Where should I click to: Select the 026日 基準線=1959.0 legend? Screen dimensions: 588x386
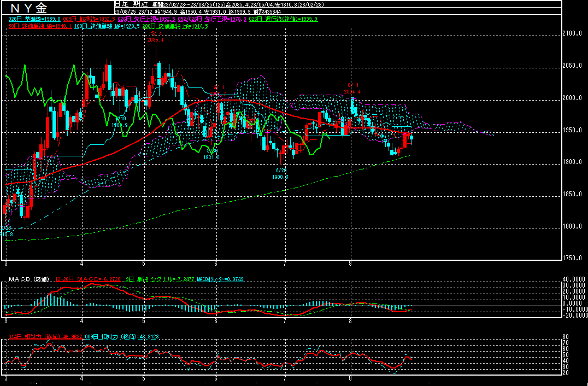click(x=34, y=19)
